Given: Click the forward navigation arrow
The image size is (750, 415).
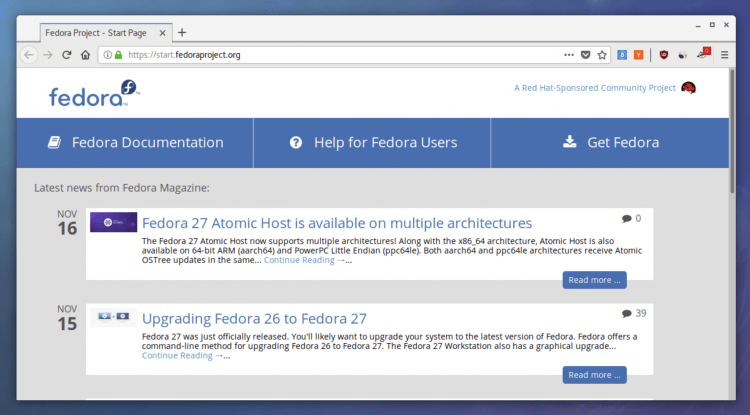Looking at the screenshot, I should (47, 55).
